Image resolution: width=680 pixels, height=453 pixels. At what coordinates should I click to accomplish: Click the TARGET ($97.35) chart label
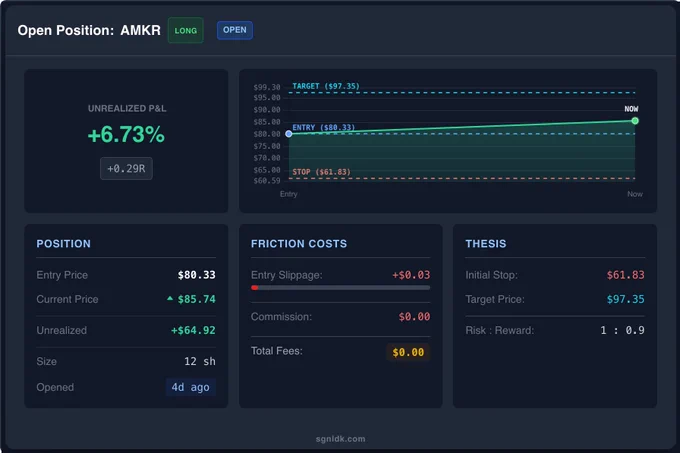click(x=326, y=86)
